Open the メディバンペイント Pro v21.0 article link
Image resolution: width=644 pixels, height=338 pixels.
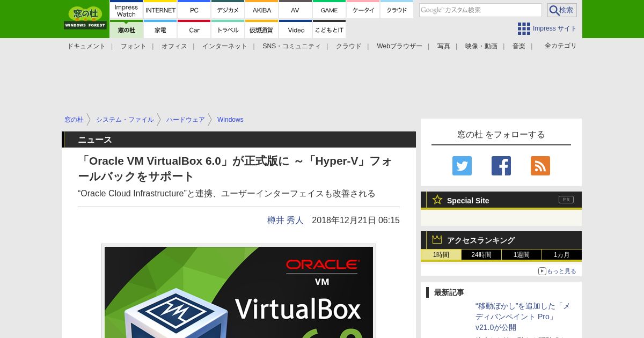coord(523,317)
